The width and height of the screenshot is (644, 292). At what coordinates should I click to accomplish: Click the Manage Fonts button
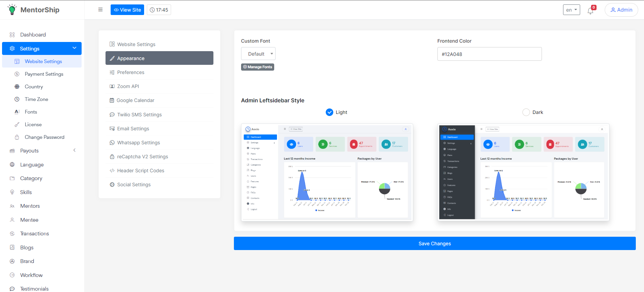pyautogui.click(x=257, y=67)
